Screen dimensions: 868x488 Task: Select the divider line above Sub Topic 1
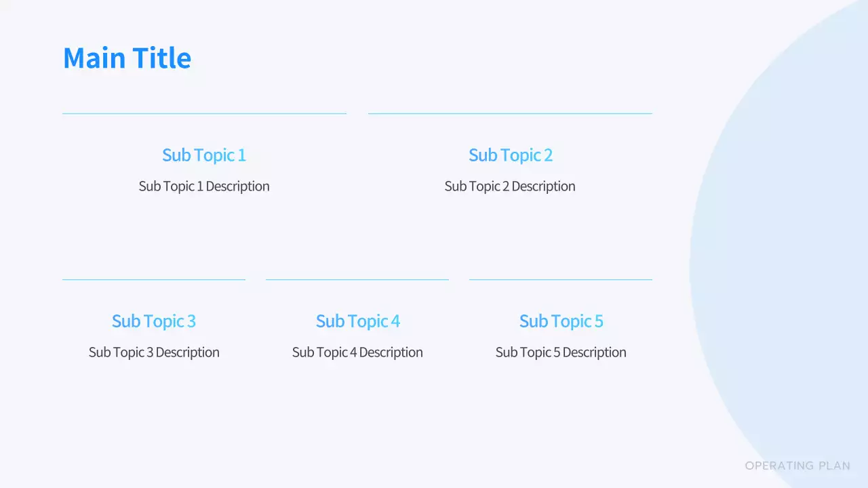click(x=204, y=113)
